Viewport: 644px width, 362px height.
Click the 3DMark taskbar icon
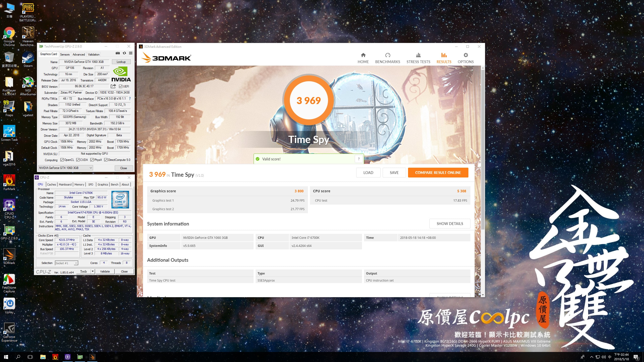pos(92,357)
